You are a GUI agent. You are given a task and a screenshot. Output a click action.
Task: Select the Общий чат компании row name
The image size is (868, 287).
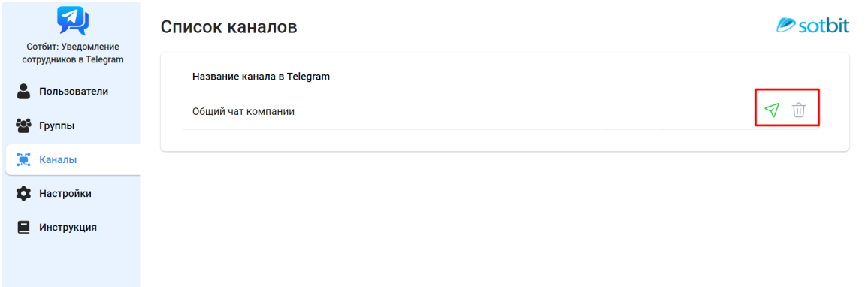[x=243, y=111]
